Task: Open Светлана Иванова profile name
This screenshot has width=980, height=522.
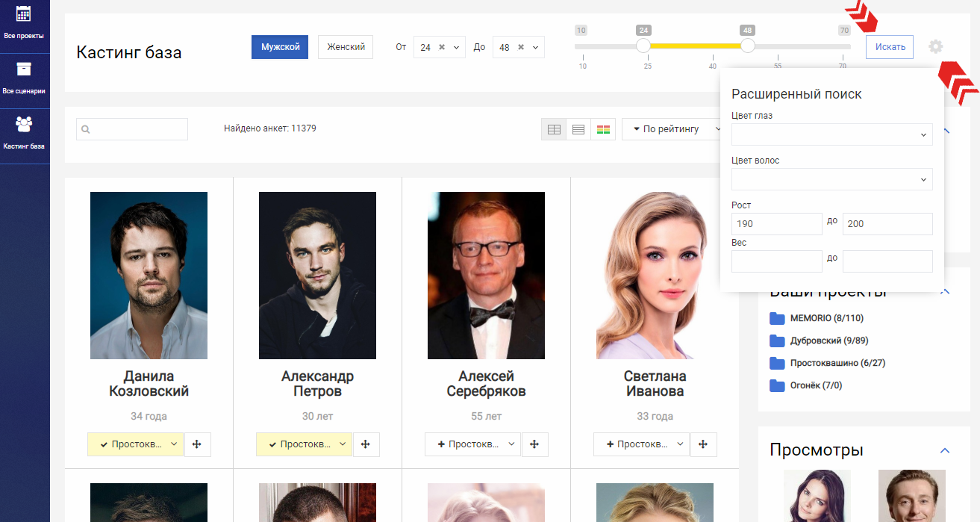Action: click(655, 384)
